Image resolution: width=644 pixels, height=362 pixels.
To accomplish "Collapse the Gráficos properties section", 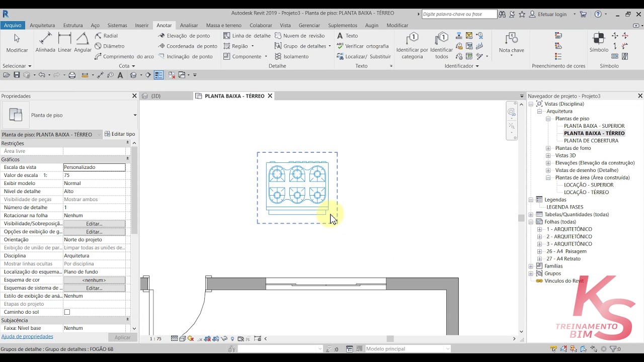I will click(x=127, y=159).
